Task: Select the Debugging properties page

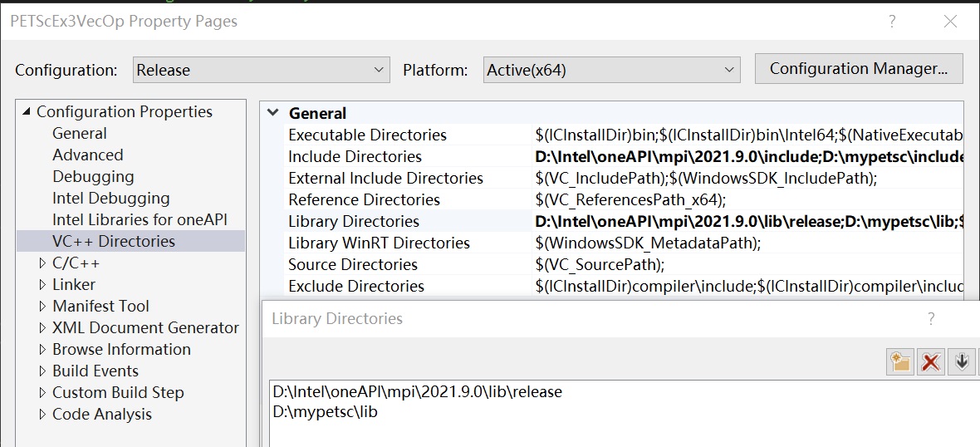Action: 93,176
